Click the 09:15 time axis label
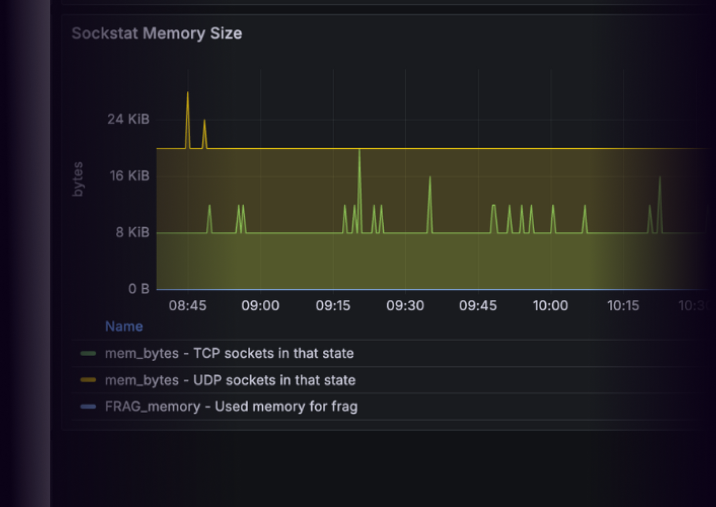 (333, 306)
